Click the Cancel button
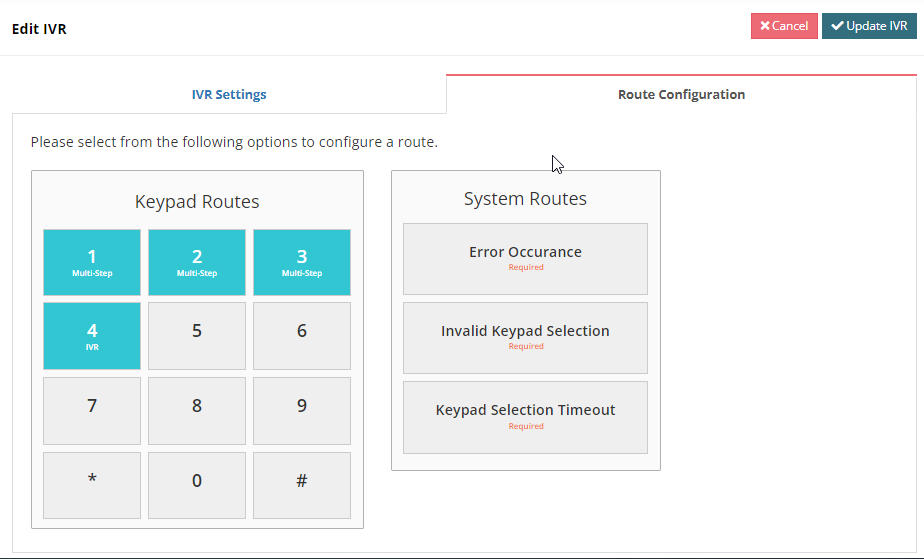Image resolution: width=924 pixels, height=559 pixels. (x=784, y=26)
